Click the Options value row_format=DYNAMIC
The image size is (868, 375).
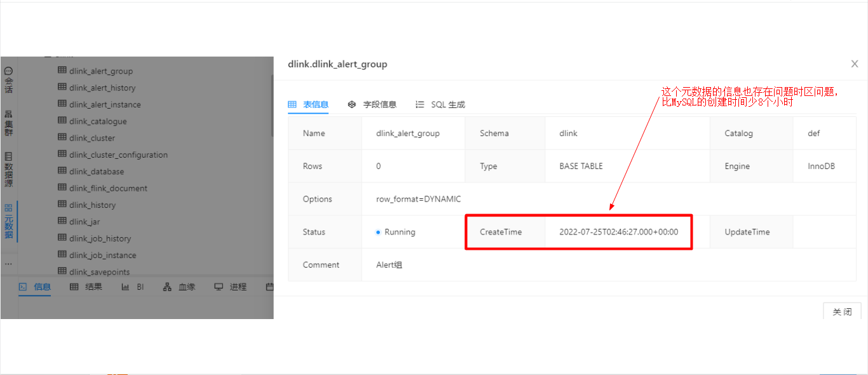(x=418, y=199)
